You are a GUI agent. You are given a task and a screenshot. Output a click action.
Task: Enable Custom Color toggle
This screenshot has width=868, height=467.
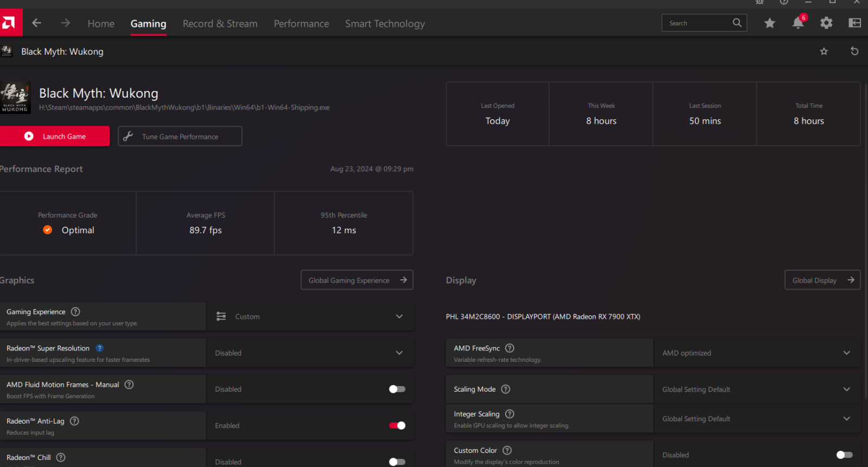[844, 455]
